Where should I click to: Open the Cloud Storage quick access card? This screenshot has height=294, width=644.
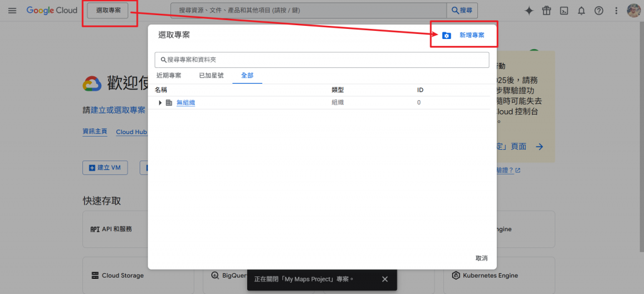coord(138,276)
